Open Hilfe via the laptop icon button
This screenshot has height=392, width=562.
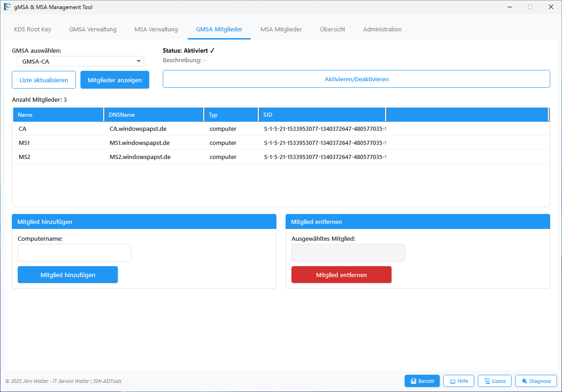coord(459,381)
